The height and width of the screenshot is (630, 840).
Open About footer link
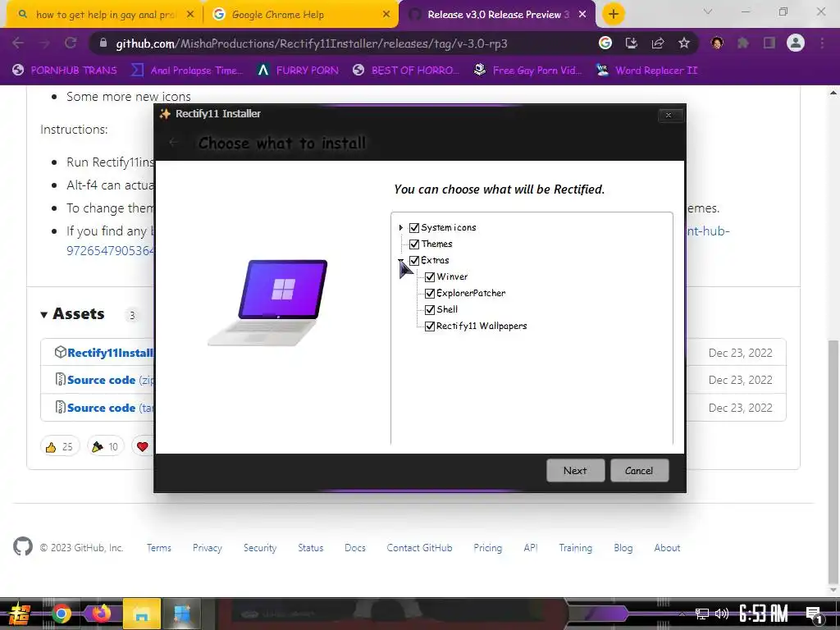667,547
